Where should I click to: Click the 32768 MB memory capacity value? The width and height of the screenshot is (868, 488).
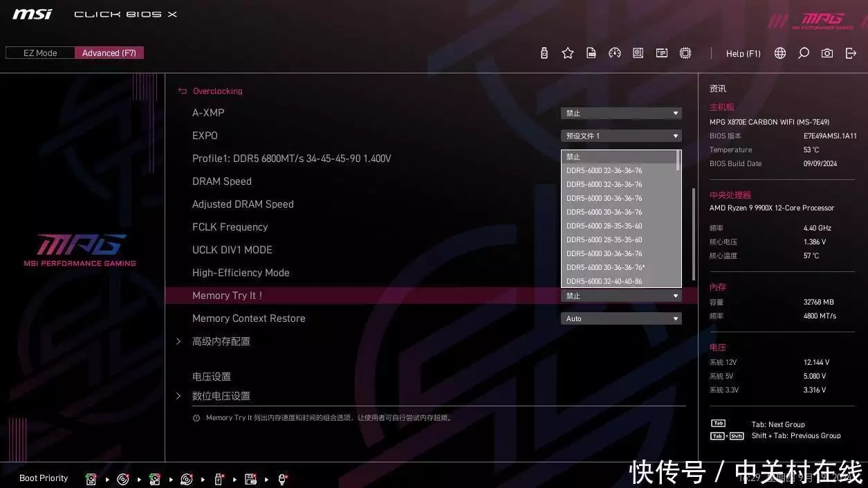pyautogui.click(x=819, y=302)
